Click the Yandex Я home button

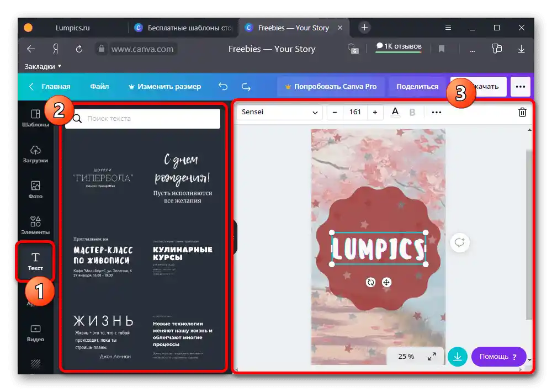point(55,49)
